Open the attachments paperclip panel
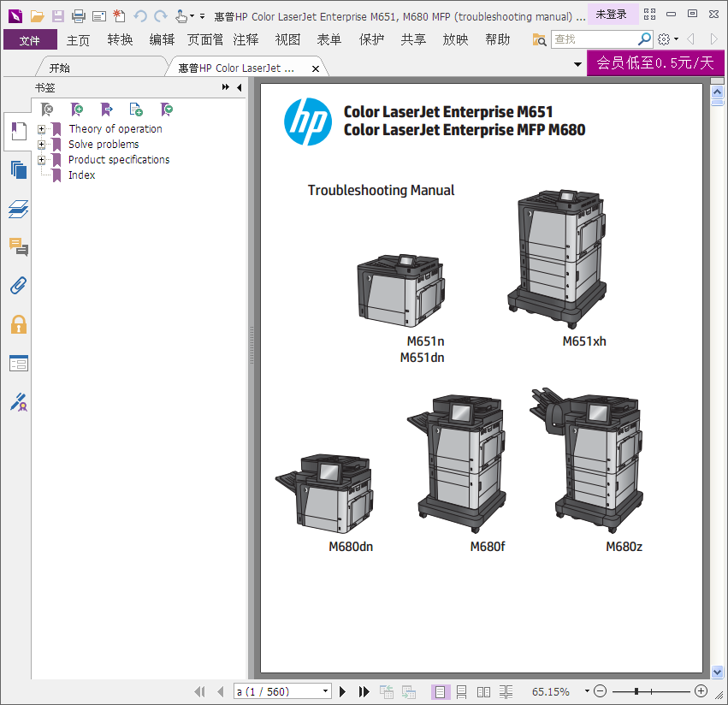The width and height of the screenshot is (728, 705). click(19, 286)
